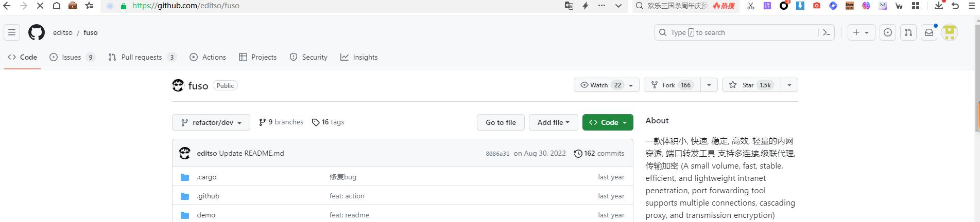This screenshot has width=980, height=222.
Task: Open the notifications inbox icon
Action: tap(929, 32)
